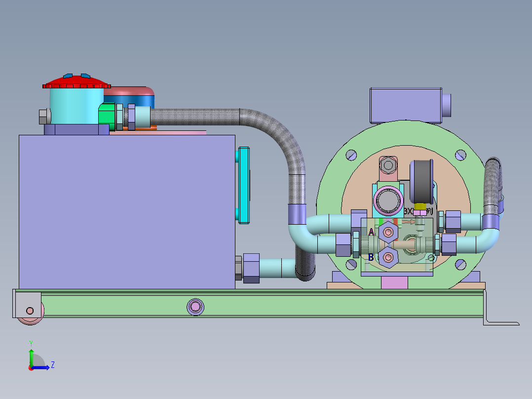The image size is (532, 399).
Task: Pick the large purple oil tank body
Action: tap(127, 212)
